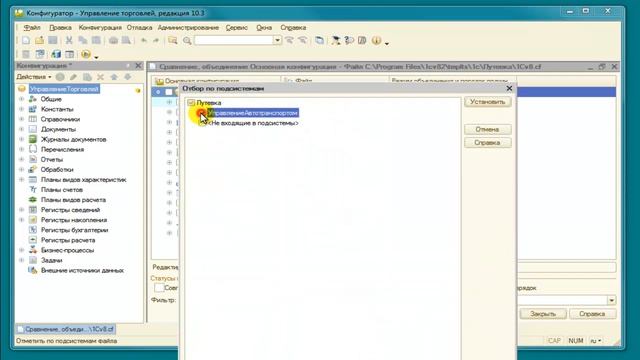The width and height of the screenshot is (640, 360).
Task: Open the Отладка menu
Action: point(139,28)
